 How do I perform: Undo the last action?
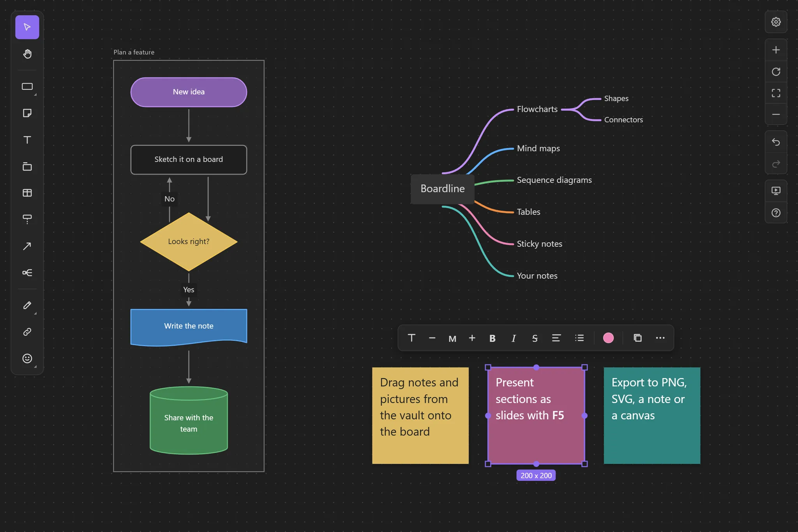[776, 142]
